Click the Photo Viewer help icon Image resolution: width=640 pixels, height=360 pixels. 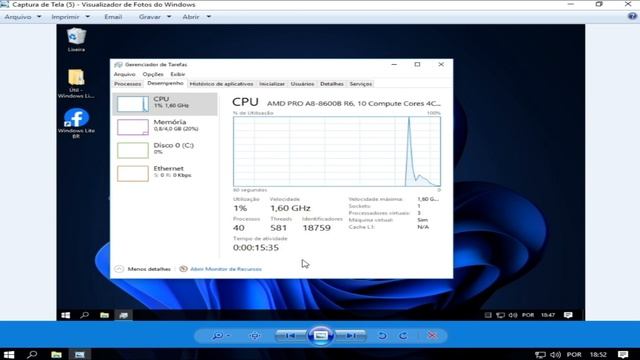click(x=632, y=16)
